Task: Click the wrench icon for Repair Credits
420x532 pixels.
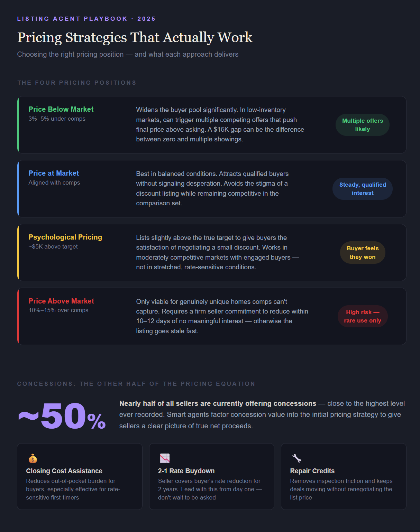Action: click(x=296, y=458)
